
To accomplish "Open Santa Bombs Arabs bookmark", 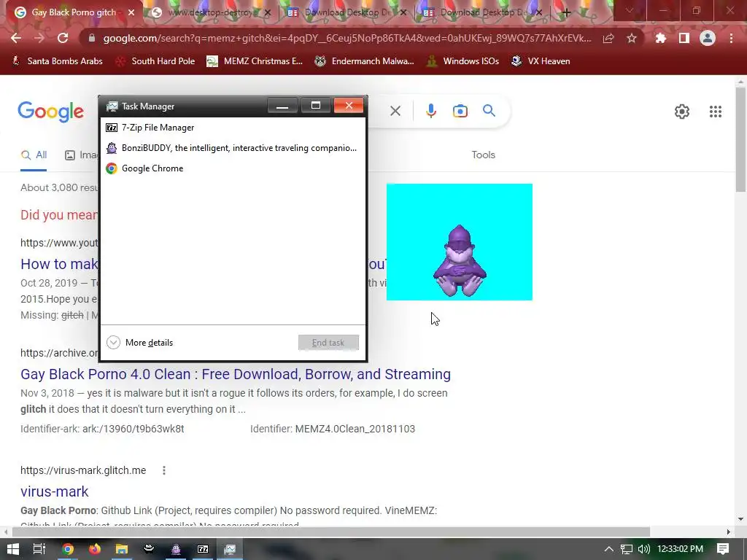I will [57, 61].
